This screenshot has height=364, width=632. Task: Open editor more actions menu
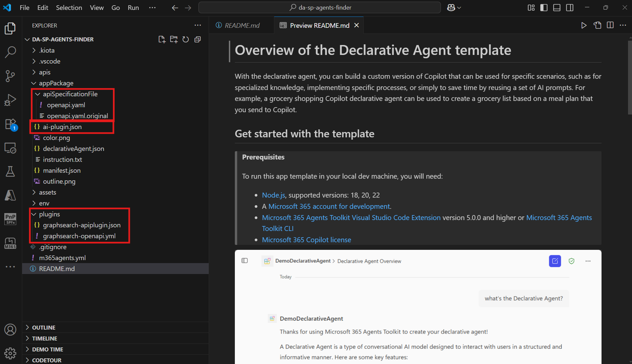coord(623,25)
